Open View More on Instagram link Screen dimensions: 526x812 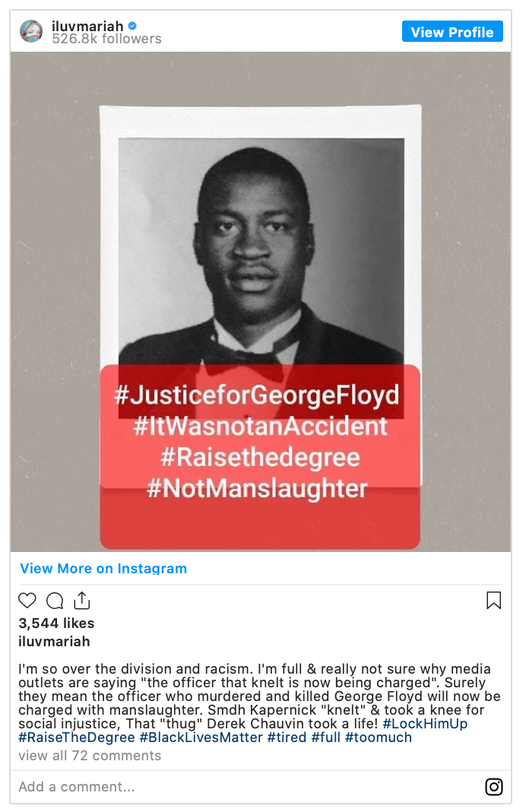tap(103, 569)
